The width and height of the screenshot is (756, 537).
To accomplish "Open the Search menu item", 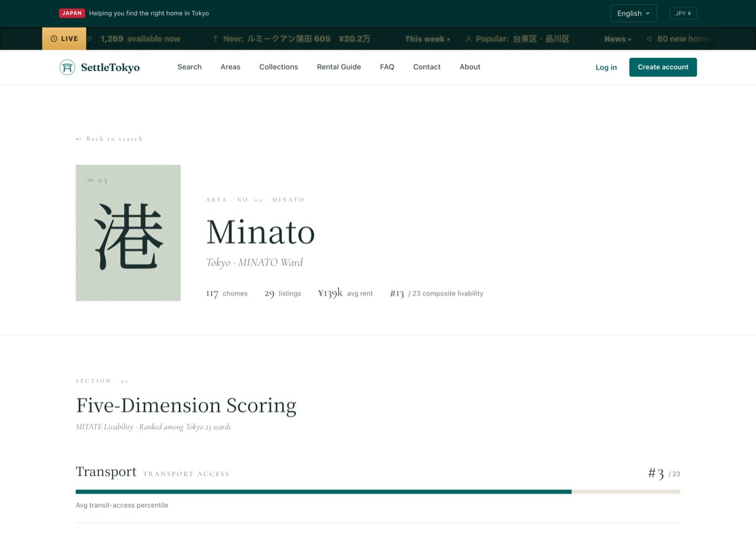I will 190,67.
